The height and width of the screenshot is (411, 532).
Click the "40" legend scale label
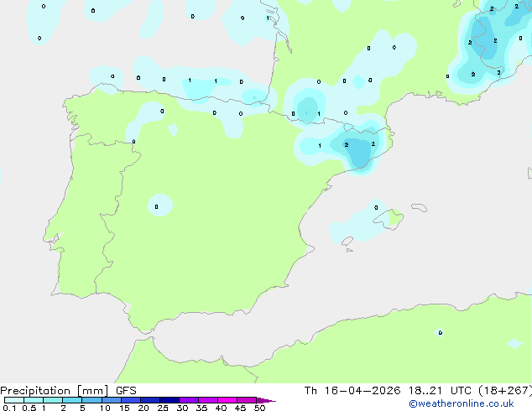[221, 408]
